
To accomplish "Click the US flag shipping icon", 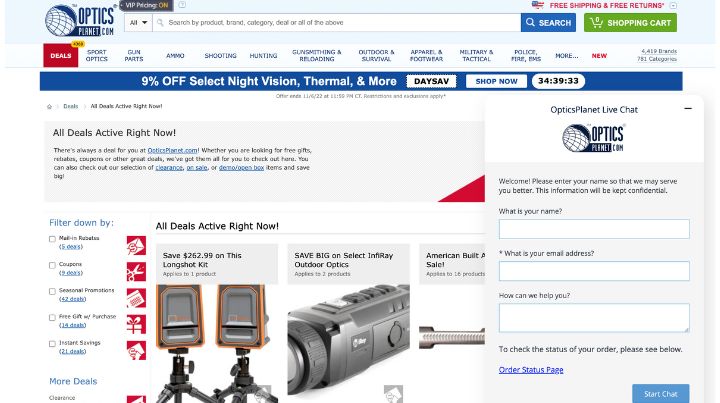I will pos(537,5).
